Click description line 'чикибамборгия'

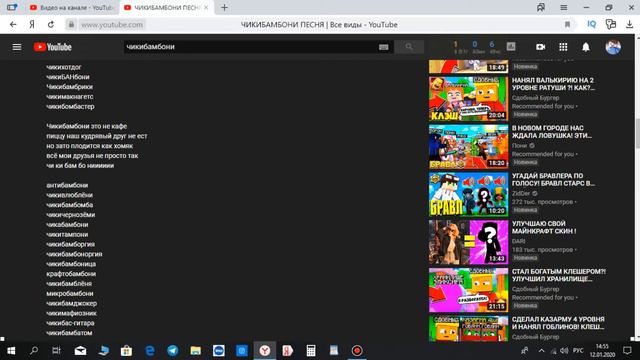click(71, 244)
